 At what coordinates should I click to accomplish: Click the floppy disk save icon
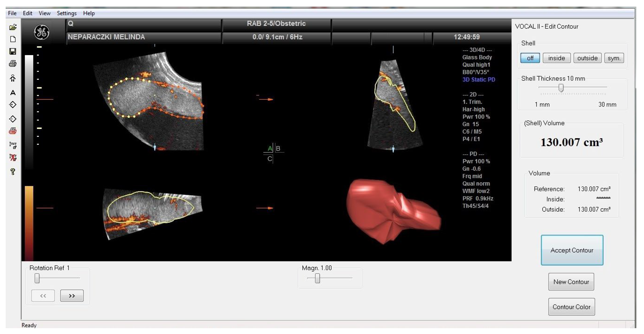pyautogui.click(x=13, y=52)
